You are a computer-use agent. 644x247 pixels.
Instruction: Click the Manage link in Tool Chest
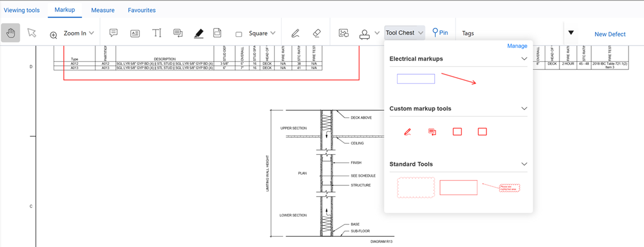(517, 46)
